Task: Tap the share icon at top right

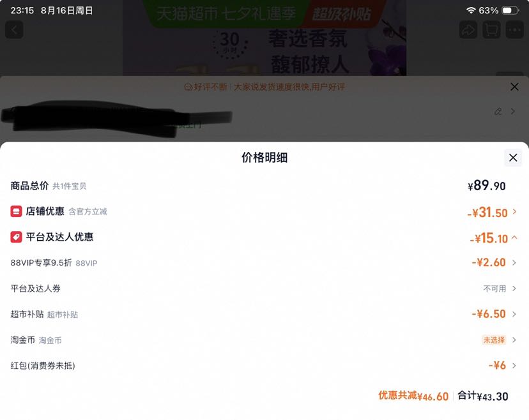Action: pyautogui.click(x=468, y=30)
